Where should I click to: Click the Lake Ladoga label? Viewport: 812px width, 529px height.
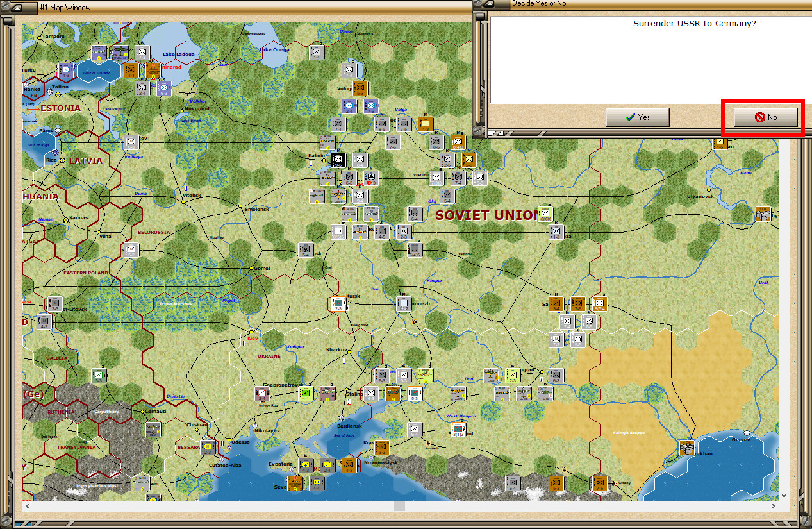click(178, 54)
